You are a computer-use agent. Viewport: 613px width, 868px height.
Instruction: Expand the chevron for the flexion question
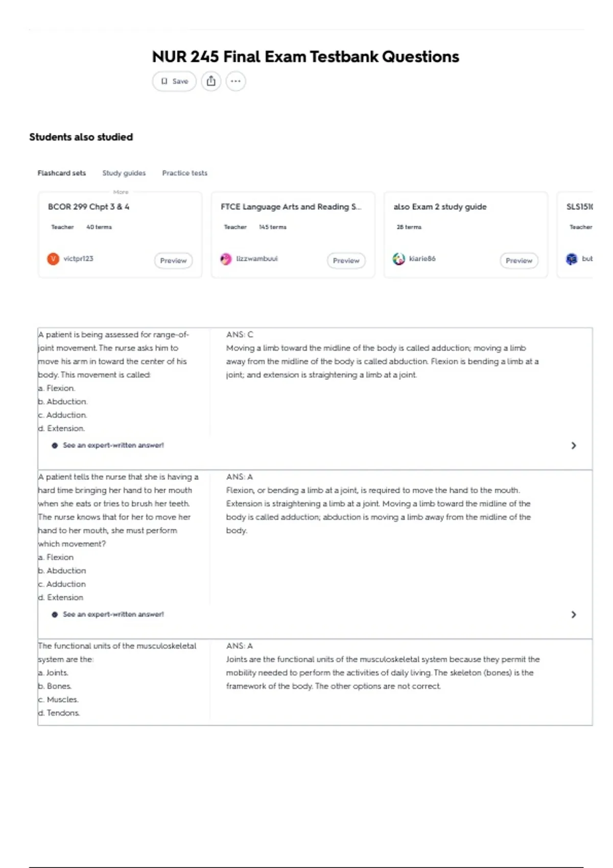coord(574,614)
